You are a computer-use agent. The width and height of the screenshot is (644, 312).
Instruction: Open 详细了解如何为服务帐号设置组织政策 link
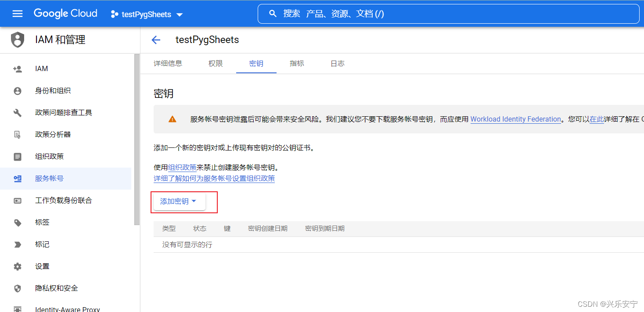[x=214, y=178]
